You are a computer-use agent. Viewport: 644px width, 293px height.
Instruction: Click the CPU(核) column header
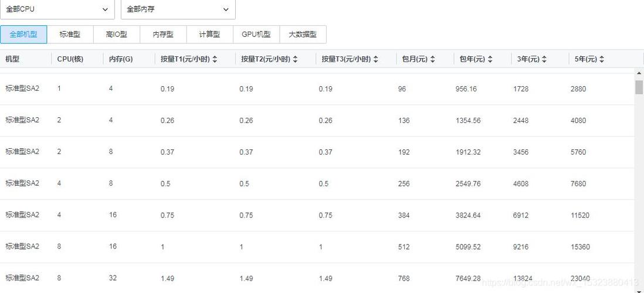click(70, 59)
